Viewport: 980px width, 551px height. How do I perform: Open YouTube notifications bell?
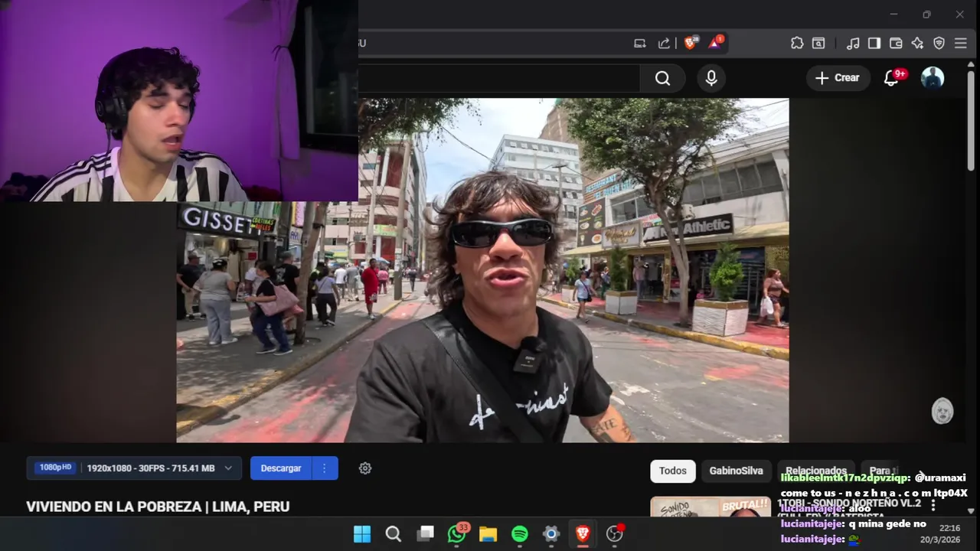pyautogui.click(x=891, y=78)
